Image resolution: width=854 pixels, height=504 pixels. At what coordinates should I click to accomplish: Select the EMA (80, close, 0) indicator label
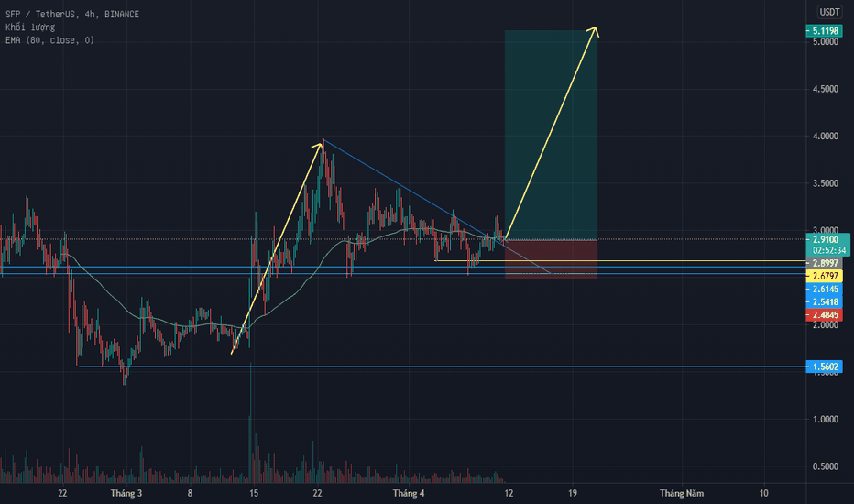coord(49,40)
